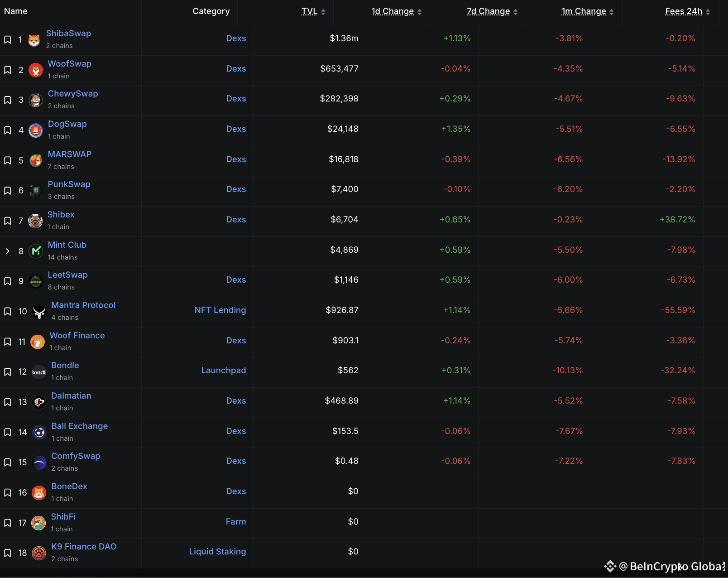The image size is (728, 578).
Task: Bookmark ShibaSwap in row 1
Action: pos(8,40)
